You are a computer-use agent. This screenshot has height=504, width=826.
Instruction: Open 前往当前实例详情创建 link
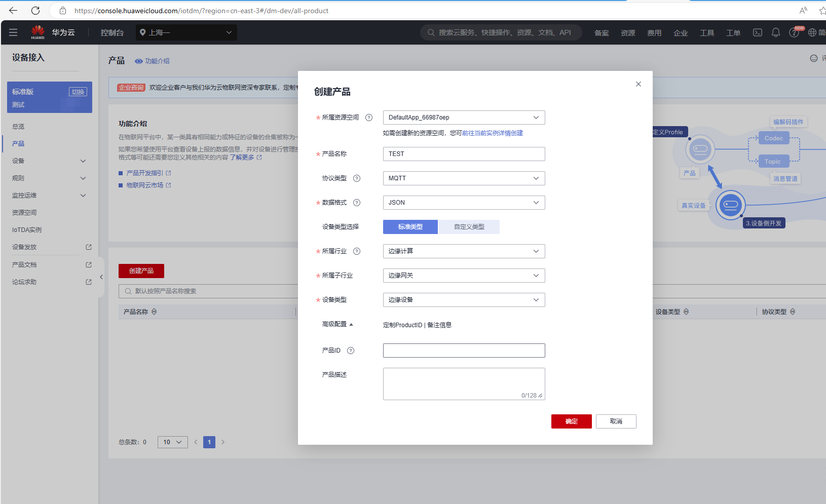(x=492, y=133)
